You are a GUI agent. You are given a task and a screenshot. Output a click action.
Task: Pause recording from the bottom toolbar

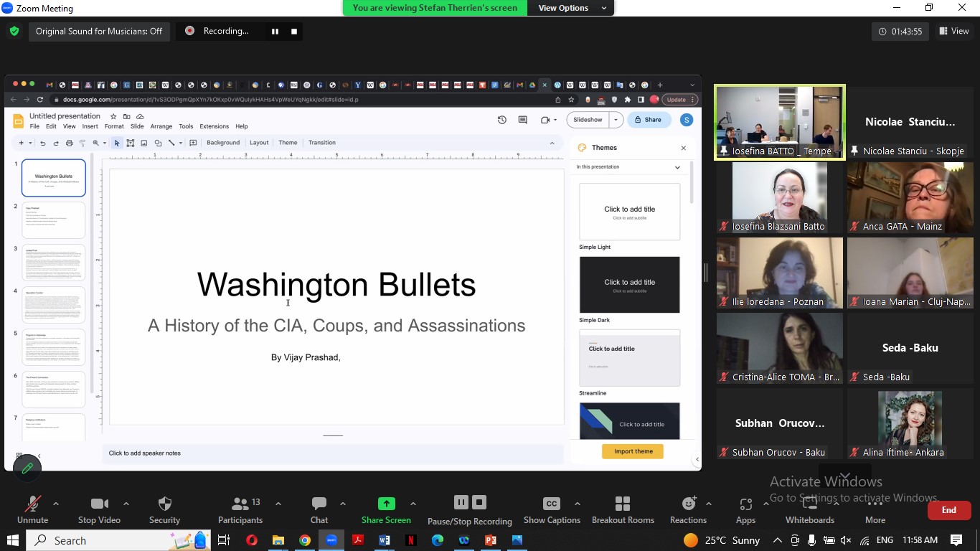[461, 502]
